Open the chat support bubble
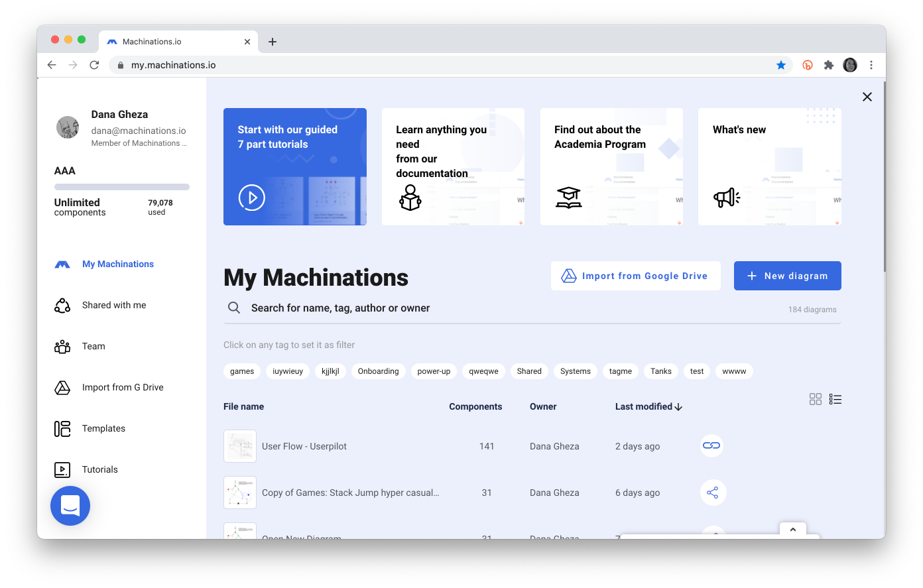The width and height of the screenshot is (923, 588). coord(70,506)
